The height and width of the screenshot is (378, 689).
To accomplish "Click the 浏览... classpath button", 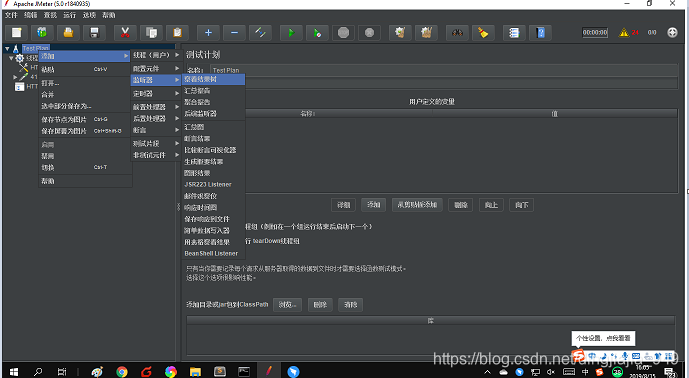I will 287,305.
